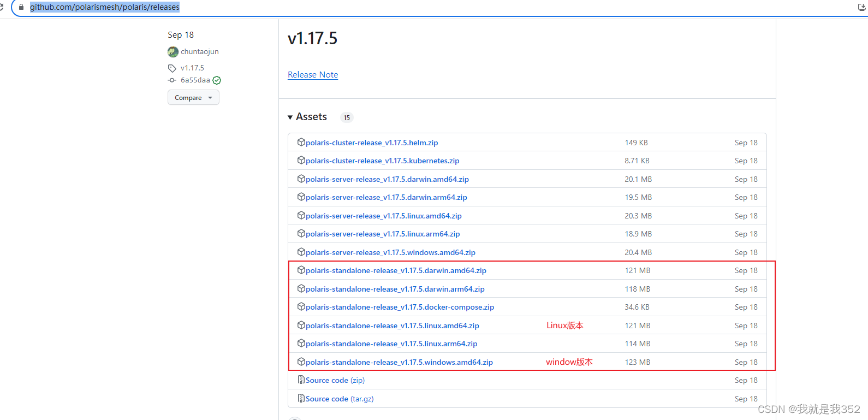Click package icon for standalone darwin.arm64.zip
Screen dimensions: 868x420
(x=301, y=288)
